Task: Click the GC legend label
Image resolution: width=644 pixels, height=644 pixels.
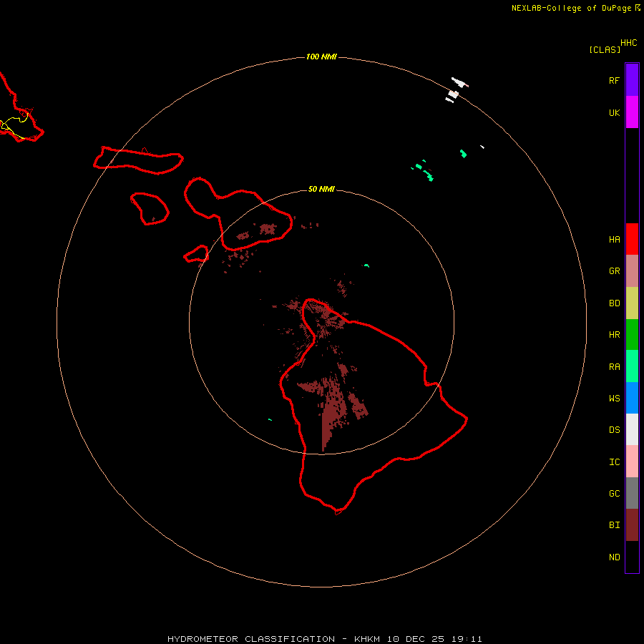Action: click(x=614, y=494)
